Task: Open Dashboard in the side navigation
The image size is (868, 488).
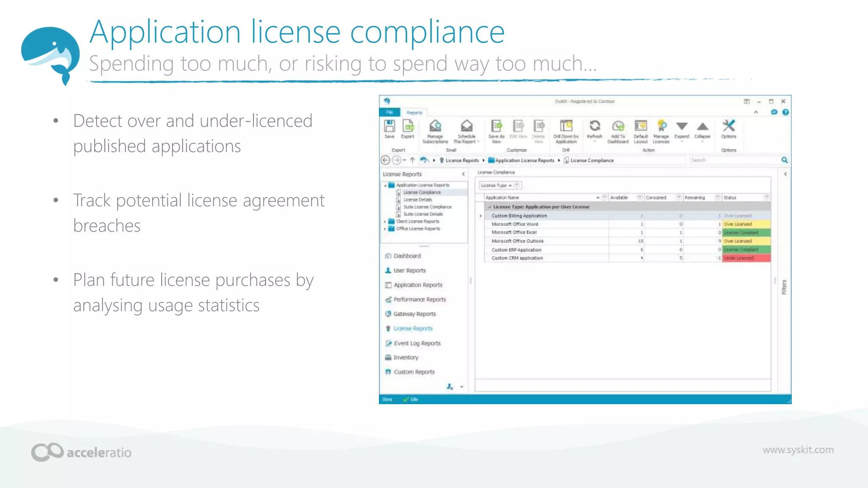Action: click(403, 256)
